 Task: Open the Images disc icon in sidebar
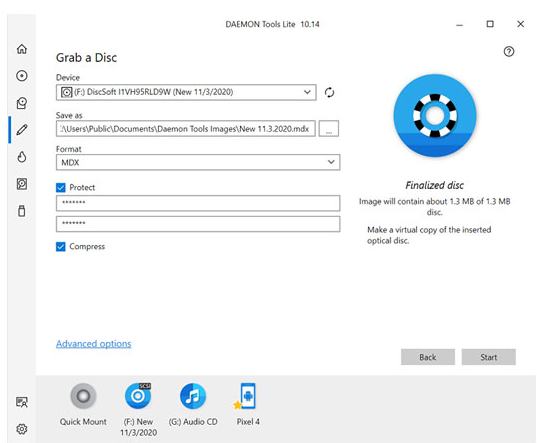(x=22, y=76)
